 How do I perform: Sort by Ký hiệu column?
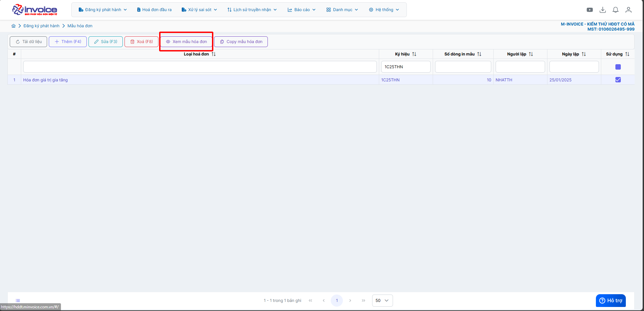click(414, 54)
